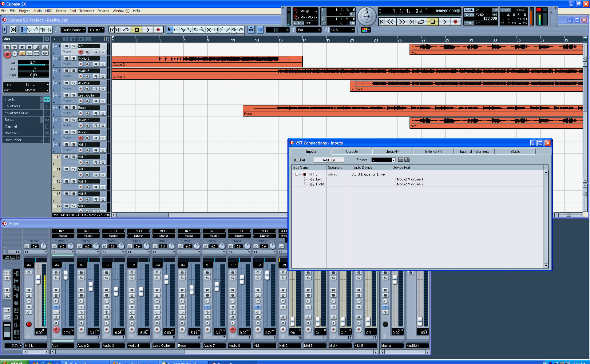Click bar 17 on the timeline ruler
The image size is (590, 364).
pos(304,40)
